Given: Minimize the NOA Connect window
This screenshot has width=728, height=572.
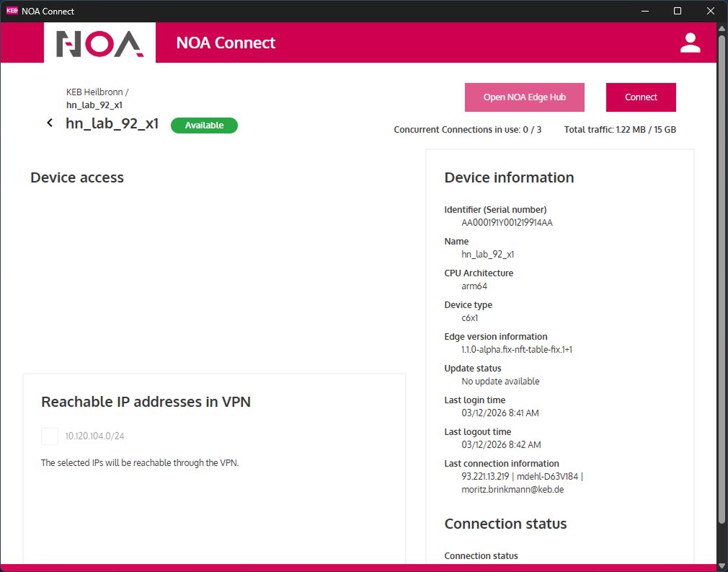Looking at the screenshot, I should point(644,11).
